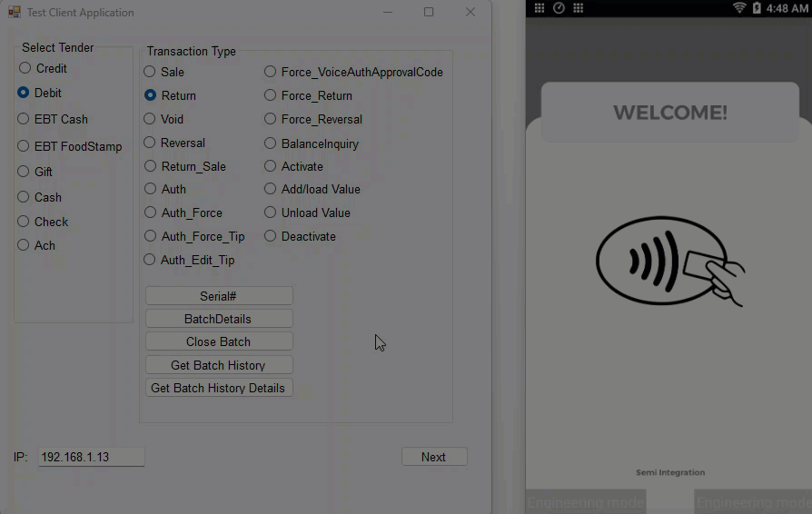812x514 pixels.
Task: Pick the Void transaction type
Action: click(x=150, y=119)
